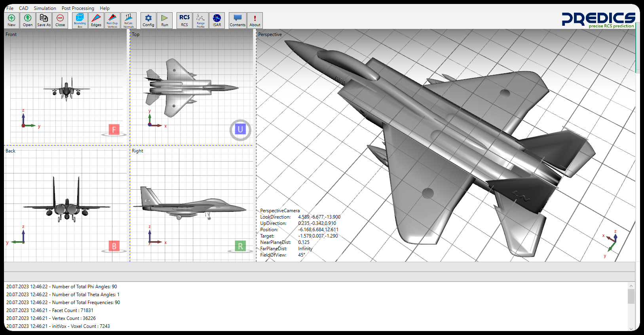Select the 'Number of Total Frequencies: 90' log line
Screen dimensions: 644x335
63,303
